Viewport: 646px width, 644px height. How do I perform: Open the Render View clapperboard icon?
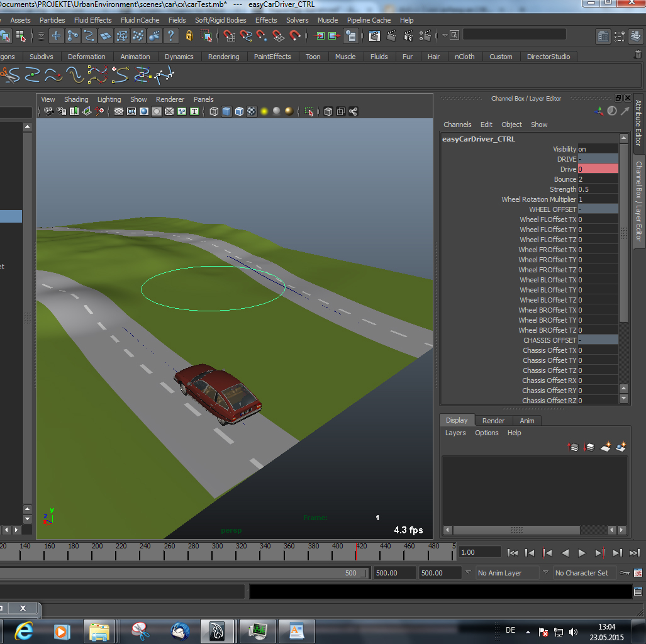374,35
